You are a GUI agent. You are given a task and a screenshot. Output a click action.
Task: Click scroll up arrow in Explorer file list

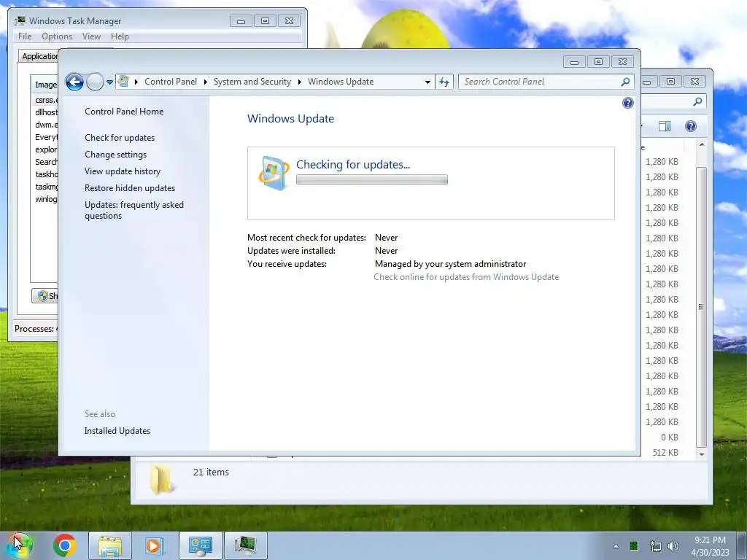701,144
